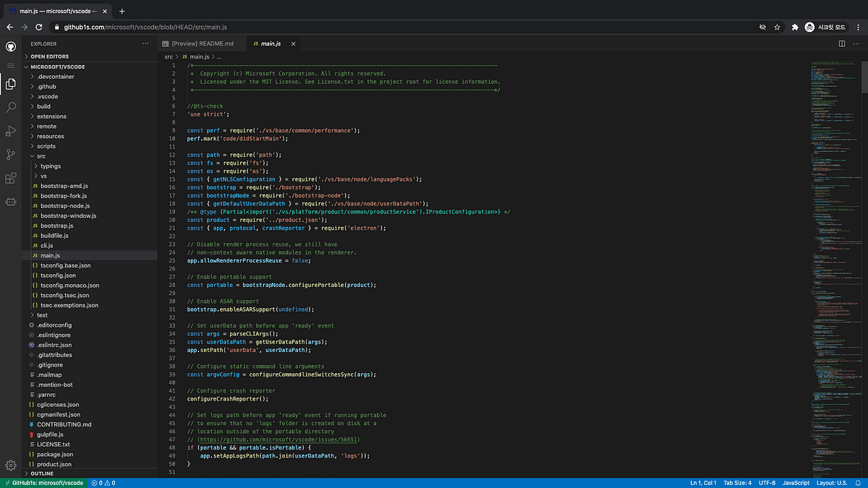Open a new browser tab
The width and height of the screenshot is (868, 488).
122,12
